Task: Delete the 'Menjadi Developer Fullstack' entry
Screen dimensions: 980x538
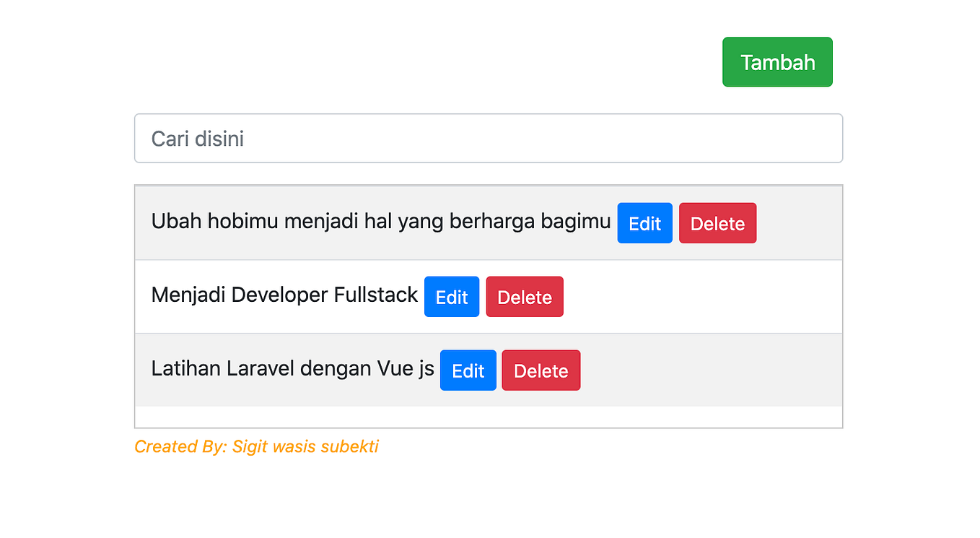Action: (x=525, y=297)
